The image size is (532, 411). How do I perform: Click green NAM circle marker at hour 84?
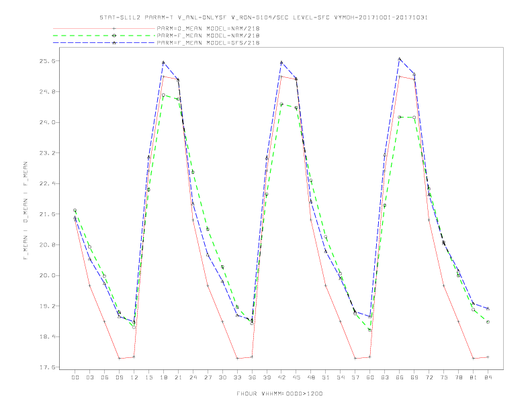click(x=488, y=322)
